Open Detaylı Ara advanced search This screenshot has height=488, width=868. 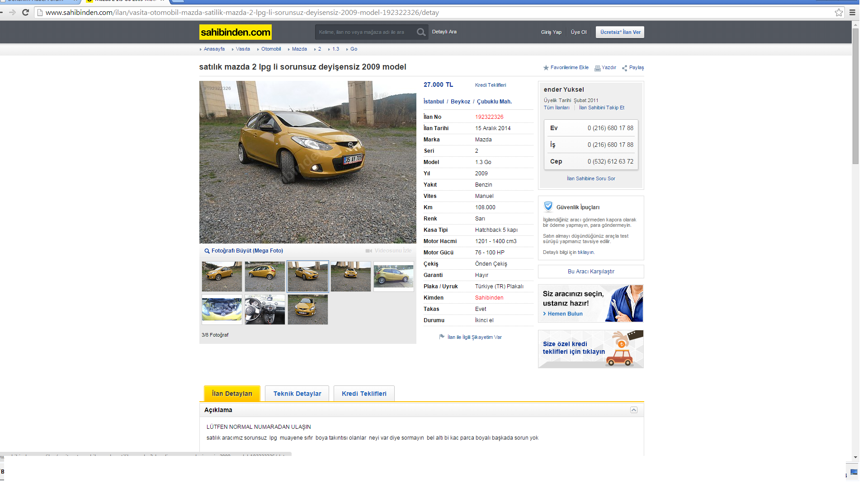(x=444, y=32)
